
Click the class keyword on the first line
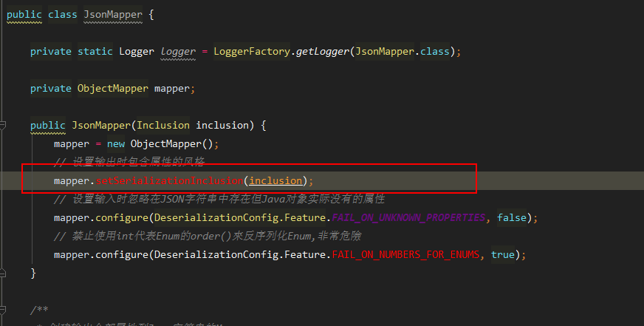coord(63,14)
